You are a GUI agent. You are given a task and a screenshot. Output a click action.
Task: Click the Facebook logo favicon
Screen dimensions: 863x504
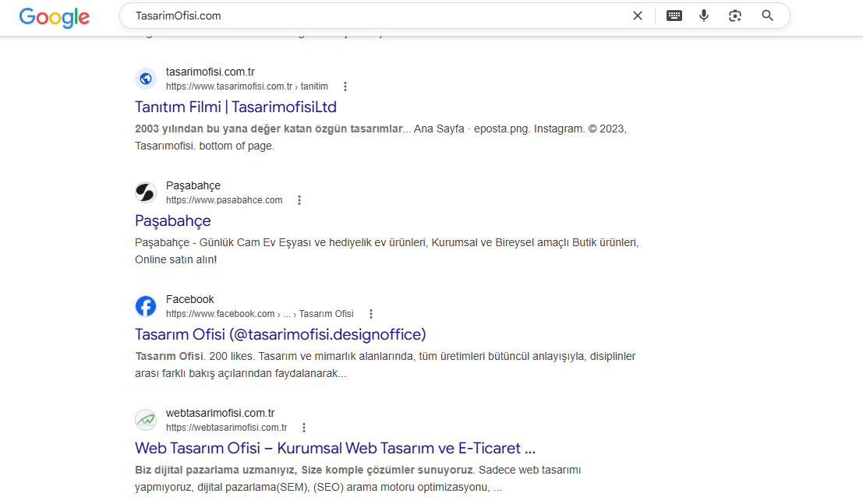(146, 306)
